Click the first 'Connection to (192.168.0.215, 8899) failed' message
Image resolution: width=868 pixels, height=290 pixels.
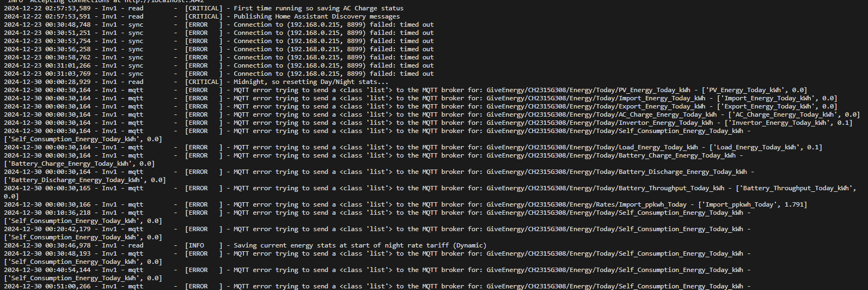click(334, 25)
